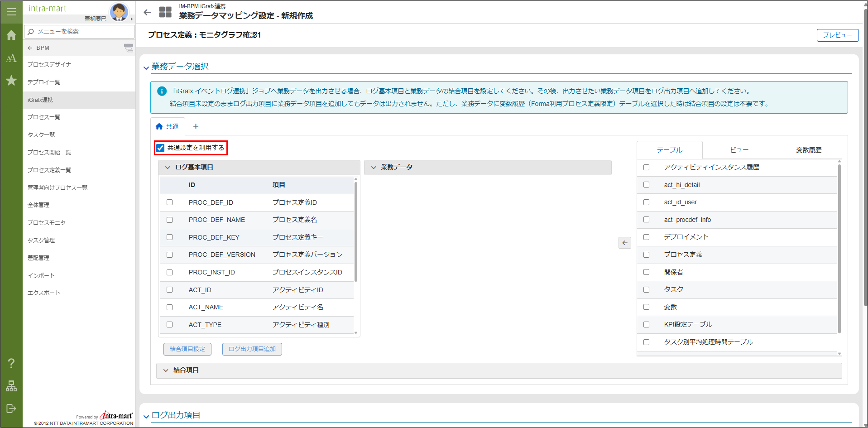The height and width of the screenshot is (428, 868).
Task: Expand the 結合項目 section
Action: click(166, 370)
